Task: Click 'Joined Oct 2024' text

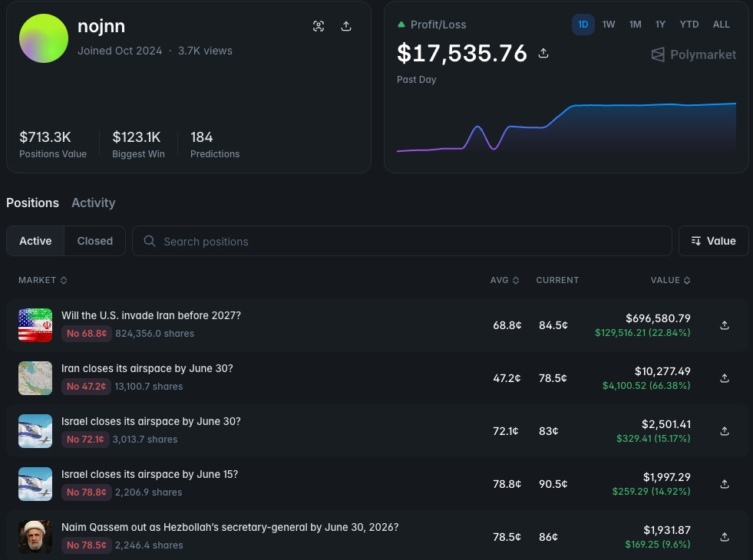Action: coord(120,51)
